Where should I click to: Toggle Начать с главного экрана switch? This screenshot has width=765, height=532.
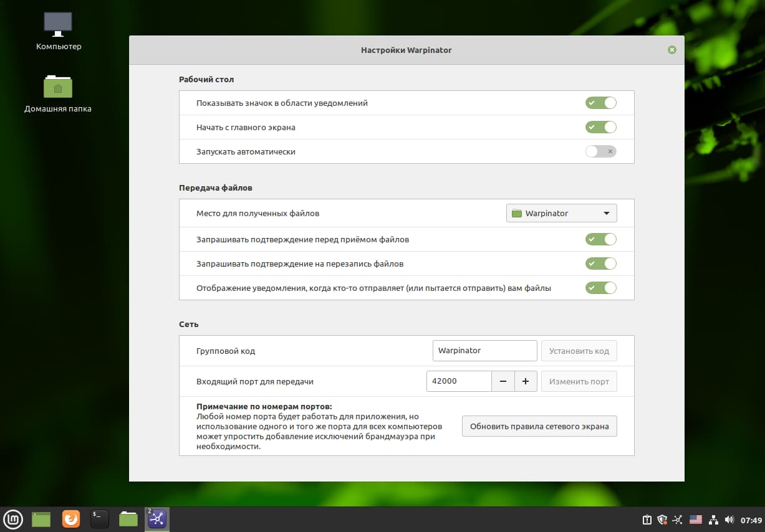click(x=600, y=127)
